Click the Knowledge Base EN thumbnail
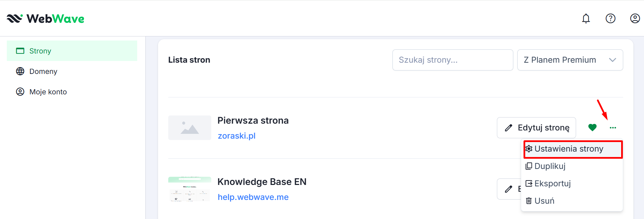This screenshot has height=219, width=644. coord(189,189)
